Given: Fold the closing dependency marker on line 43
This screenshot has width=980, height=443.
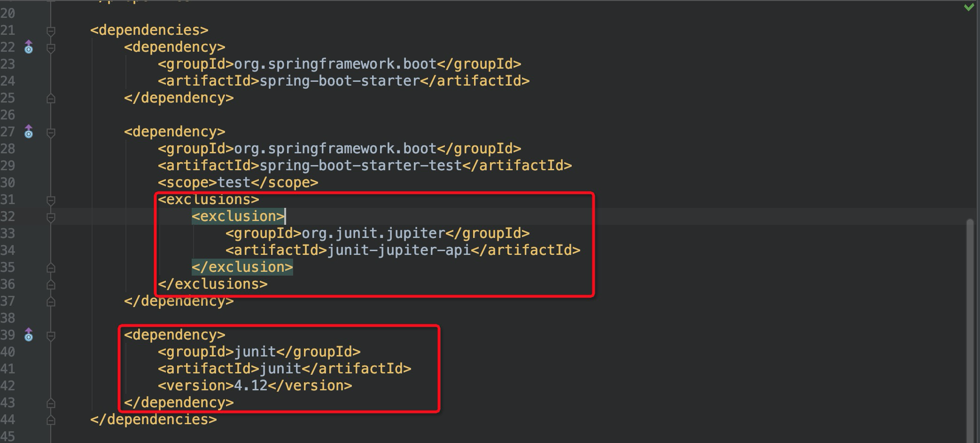Looking at the screenshot, I should click(x=51, y=403).
